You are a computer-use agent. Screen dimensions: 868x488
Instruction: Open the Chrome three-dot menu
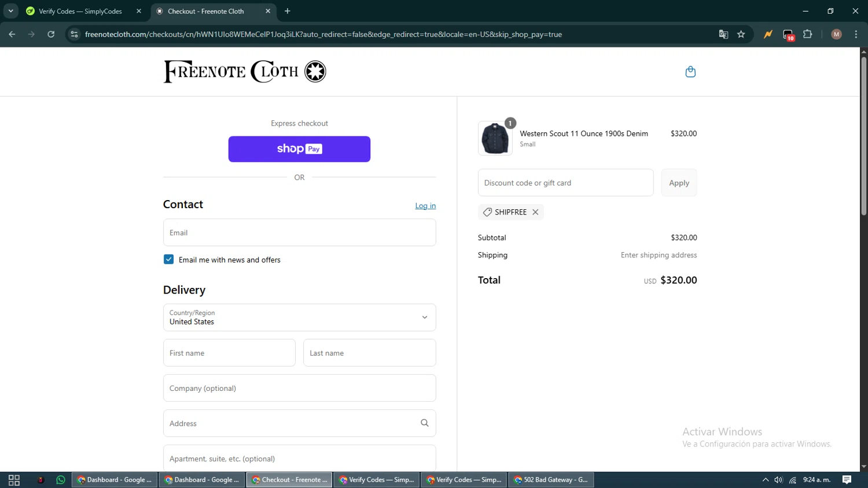(856, 34)
